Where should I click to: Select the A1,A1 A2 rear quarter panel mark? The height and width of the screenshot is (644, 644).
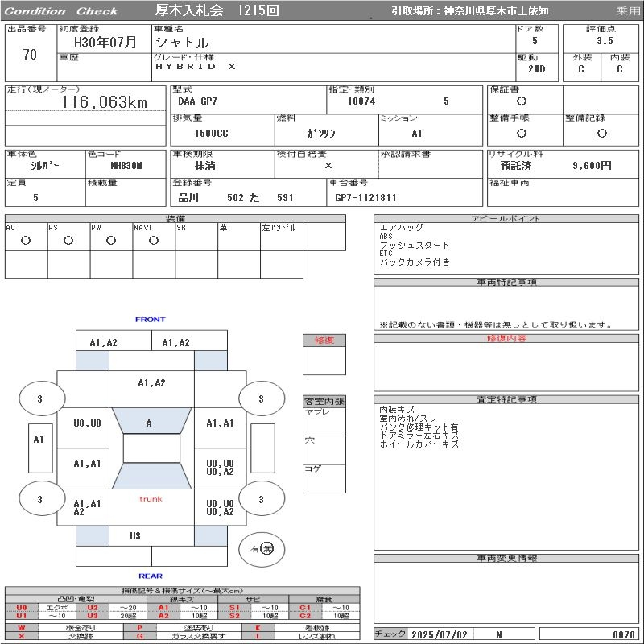87,508
